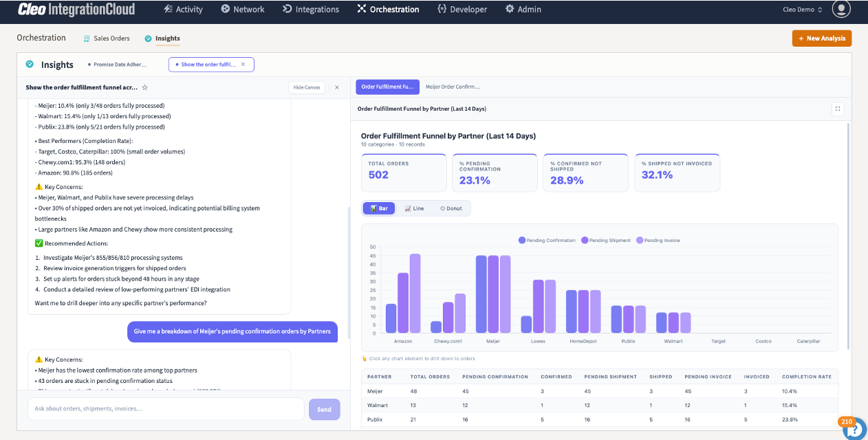Switch chart type to Donut
Image resolution: width=868 pixels, height=440 pixels.
click(451, 208)
